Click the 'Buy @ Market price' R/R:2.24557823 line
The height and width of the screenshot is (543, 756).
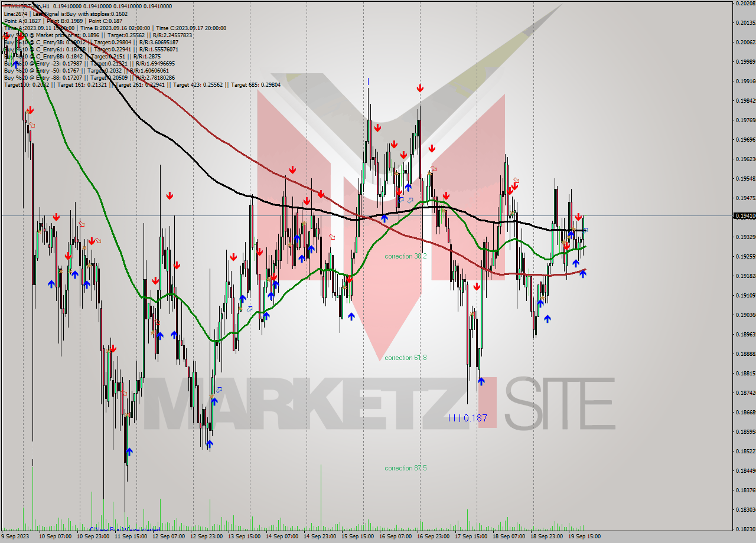98,35
